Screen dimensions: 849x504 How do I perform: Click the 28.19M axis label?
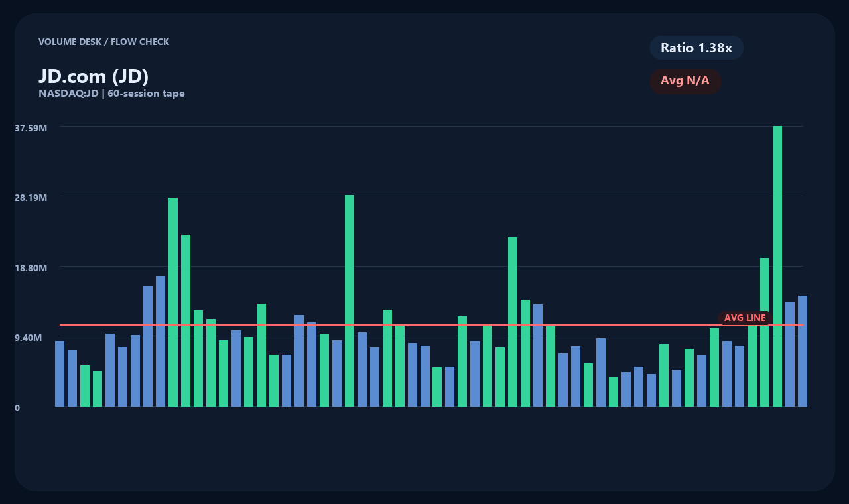(31, 198)
